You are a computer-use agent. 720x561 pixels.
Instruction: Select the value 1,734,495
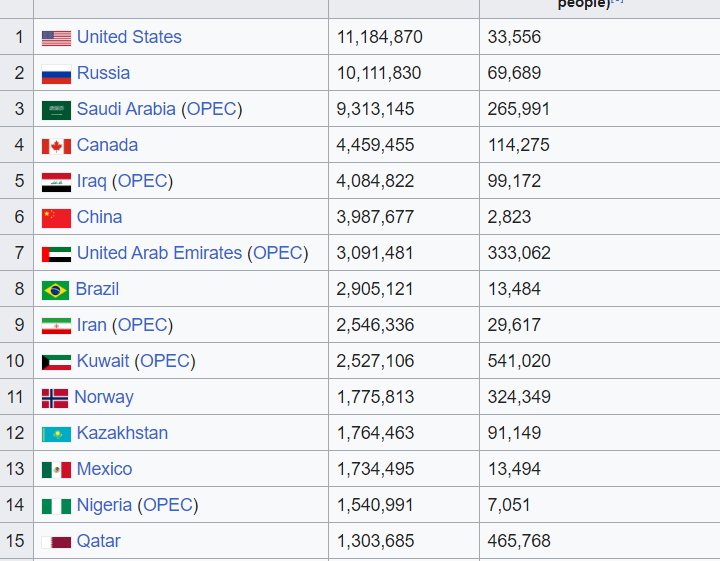tap(375, 469)
